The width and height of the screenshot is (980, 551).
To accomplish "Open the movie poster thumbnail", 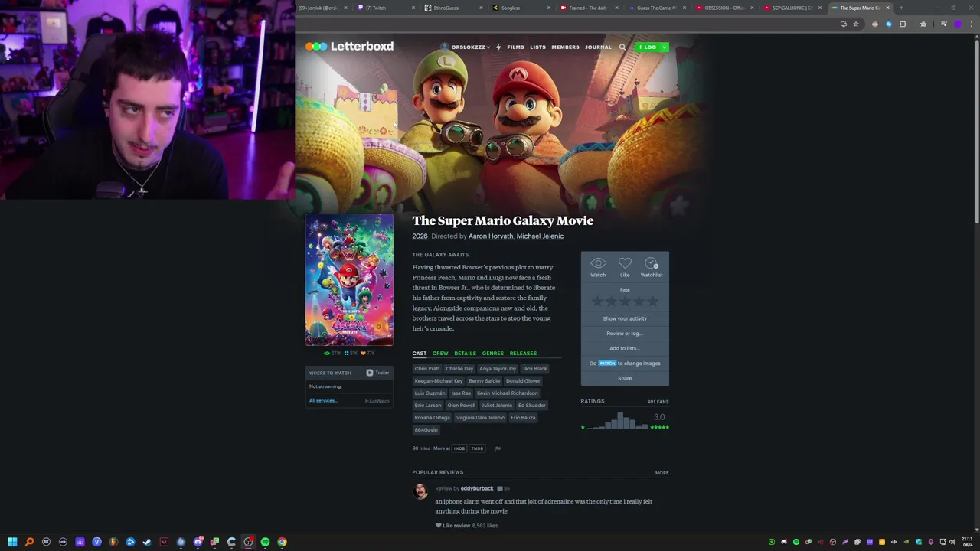I will click(349, 280).
